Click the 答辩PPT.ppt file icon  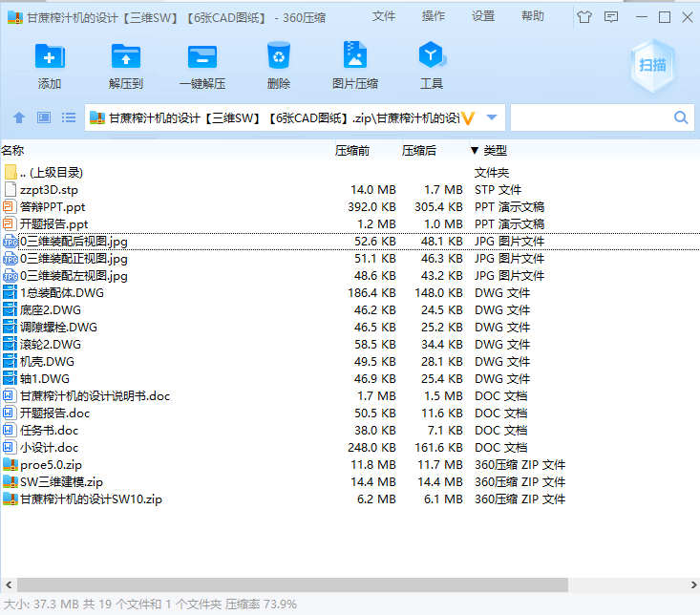pyautogui.click(x=9, y=206)
